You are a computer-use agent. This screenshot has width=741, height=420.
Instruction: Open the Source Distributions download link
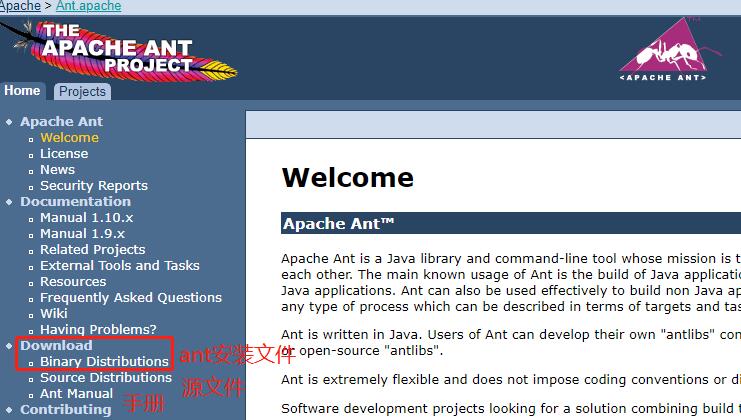coord(106,377)
